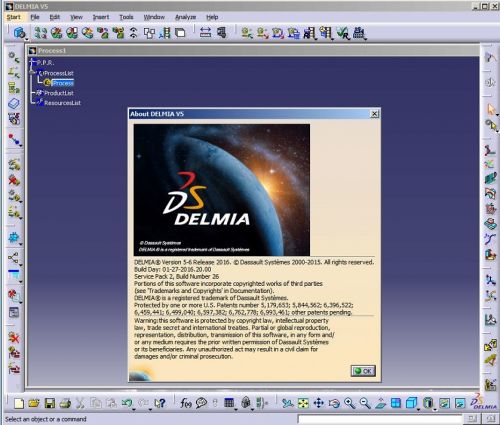Click the workbench icon at toolbar start
500x425 pixels.
19,33
